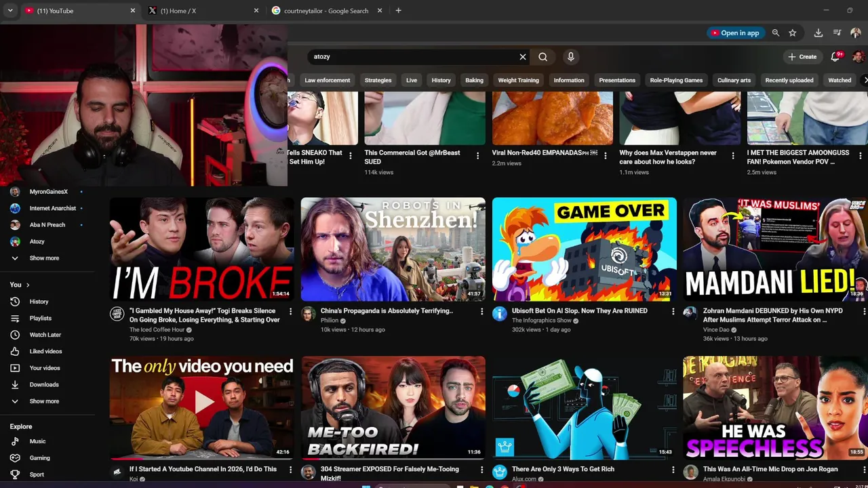The height and width of the screenshot is (488, 868).
Task: Open more options for Ubisoft AI Slop video
Action: pos(673,312)
